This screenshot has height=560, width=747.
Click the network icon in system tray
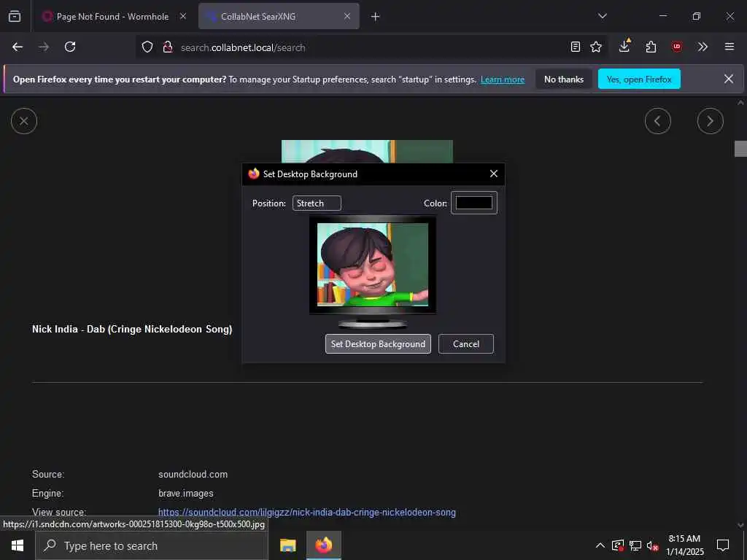(x=635, y=545)
